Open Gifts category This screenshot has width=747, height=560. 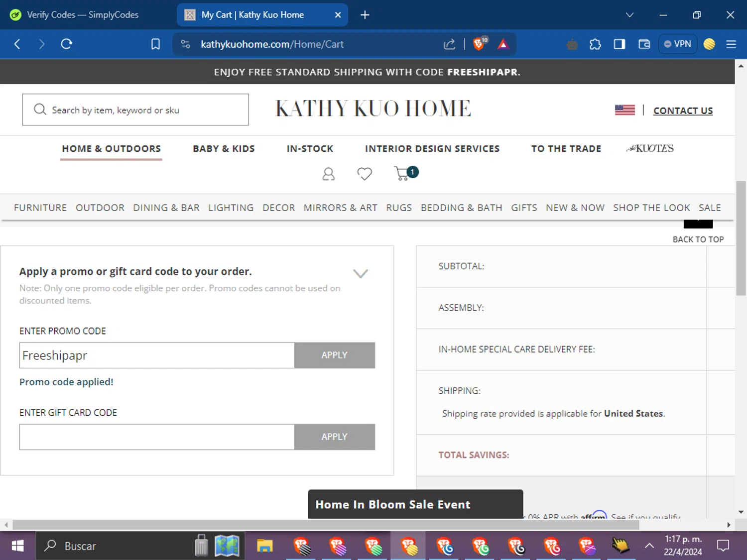pos(524,208)
